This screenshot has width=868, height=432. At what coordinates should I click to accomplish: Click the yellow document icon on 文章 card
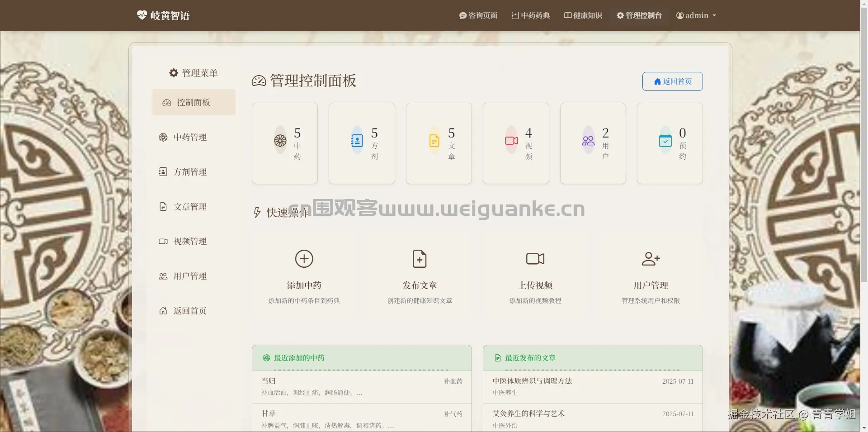[434, 141]
